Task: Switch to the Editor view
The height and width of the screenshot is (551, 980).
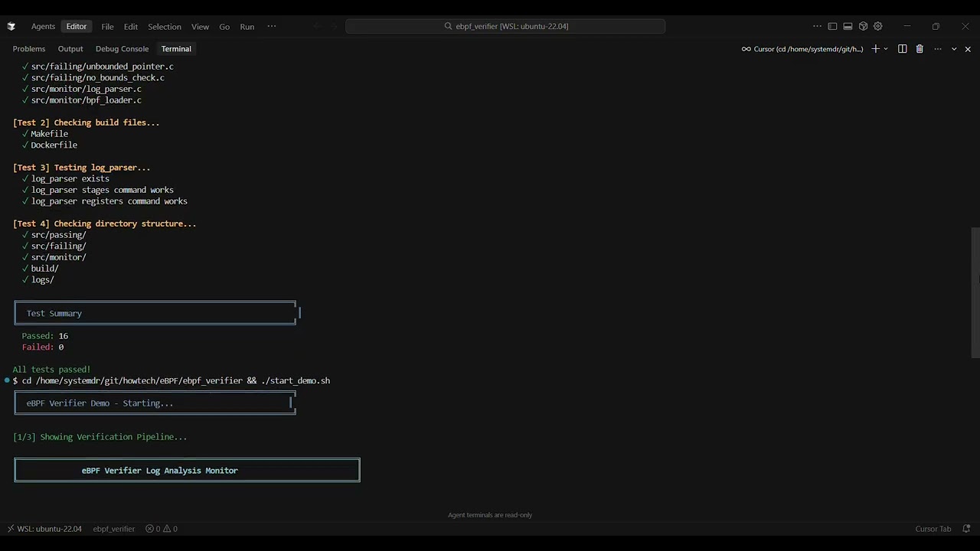Action: (x=77, y=26)
